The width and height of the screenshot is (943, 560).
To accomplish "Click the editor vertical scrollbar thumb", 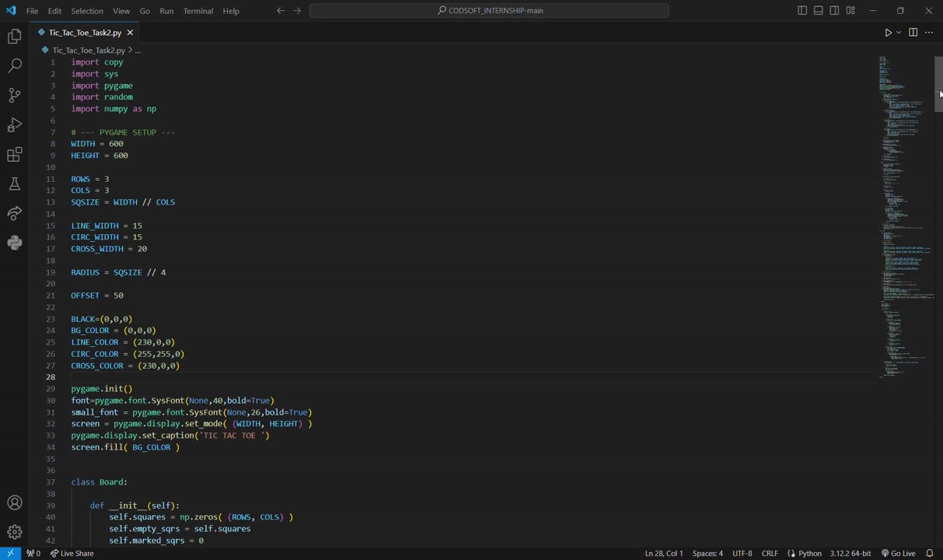I will (938, 84).
